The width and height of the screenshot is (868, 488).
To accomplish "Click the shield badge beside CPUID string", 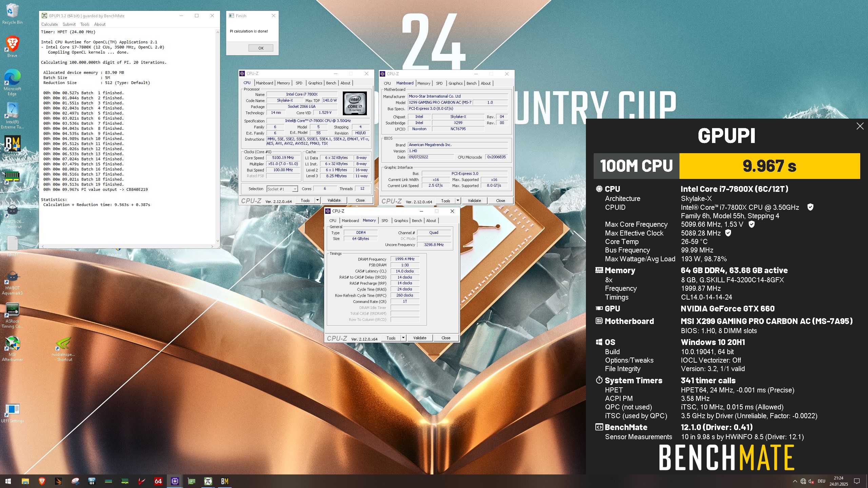I will [810, 207].
